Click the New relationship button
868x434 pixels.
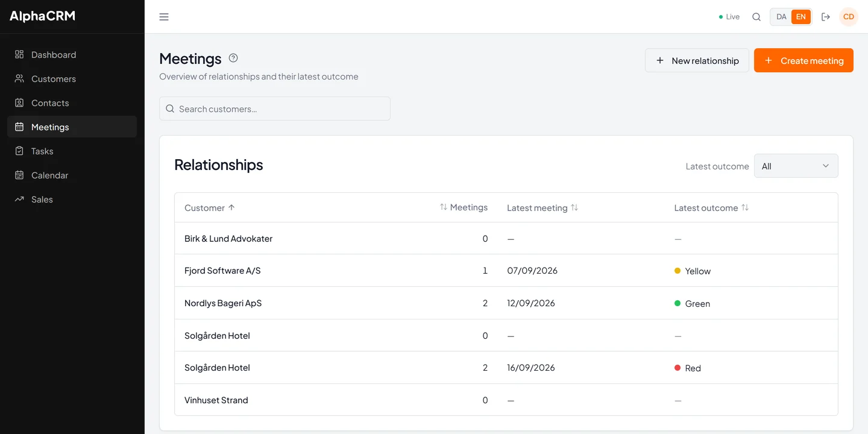click(697, 60)
